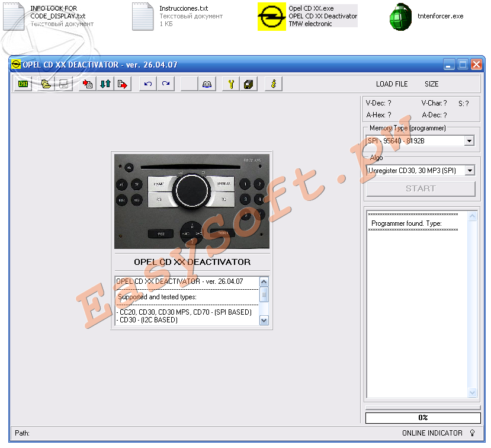
Task: Select the INFO LOOK FOR CODE_DISPLAY.txt file icon
Action: [x=14, y=16]
